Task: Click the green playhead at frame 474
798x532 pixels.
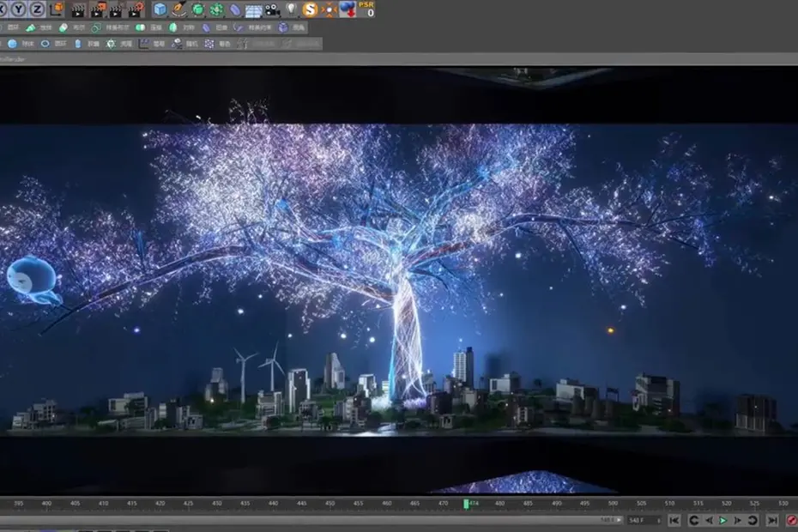Action: pyautogui.click(x=466, y=504)
